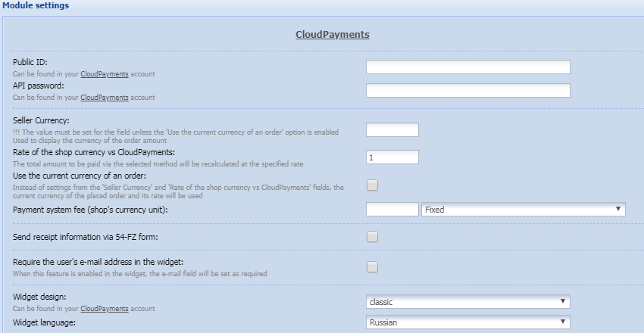The width and height of the screenshot is (644, 333).
Task: Open the Widget design dropdown
Action: (467, 302)
